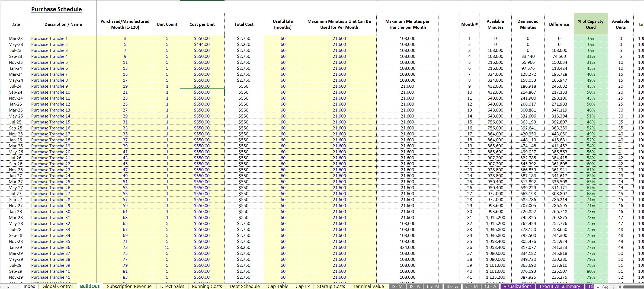Select the $444.00 cost per unit cell
The width and height of the screenshot is (644, 289).
[x=202, y=45]
